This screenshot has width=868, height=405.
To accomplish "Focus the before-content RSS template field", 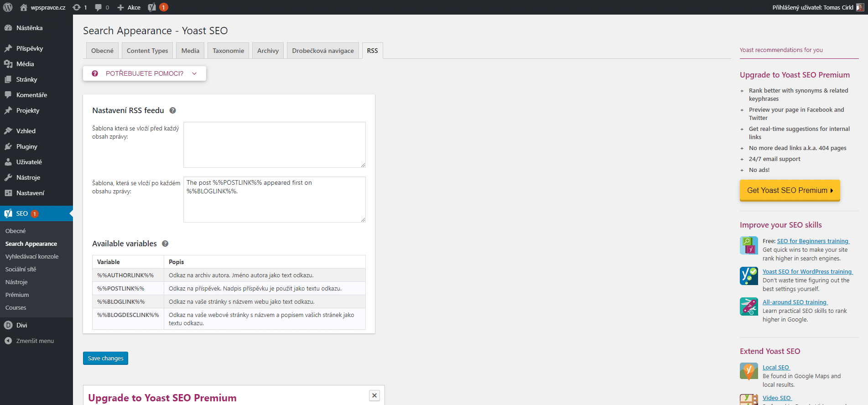I will (x=275, y=145).
